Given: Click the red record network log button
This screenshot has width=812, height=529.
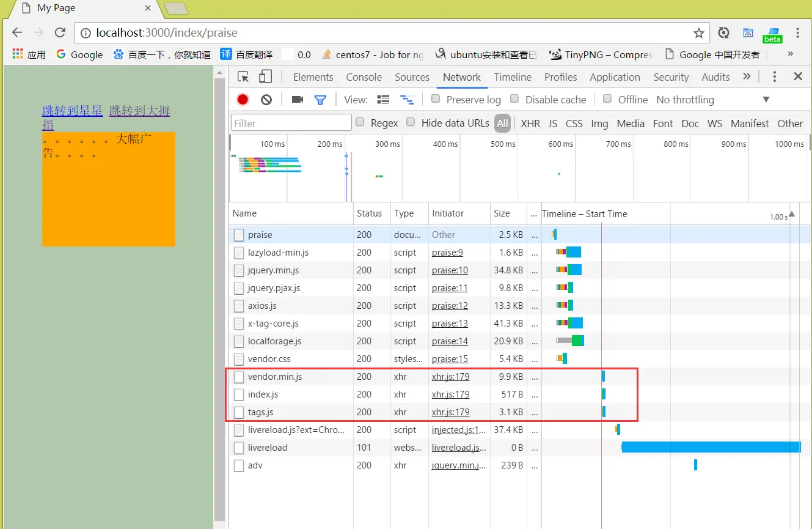Looking at the screenshot, I should tap(243, 100).
